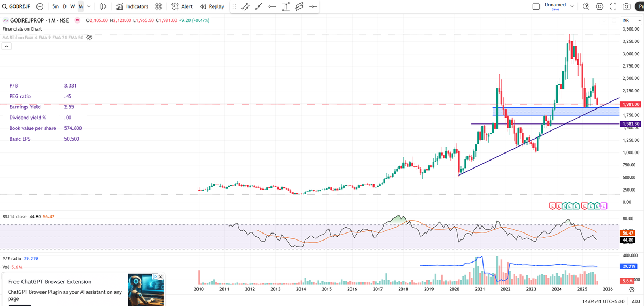Image resolution: width=644 pixels, height=306 pixels.
Task: Switch to the D daily timeframe
Action: (x=64, y=6)
